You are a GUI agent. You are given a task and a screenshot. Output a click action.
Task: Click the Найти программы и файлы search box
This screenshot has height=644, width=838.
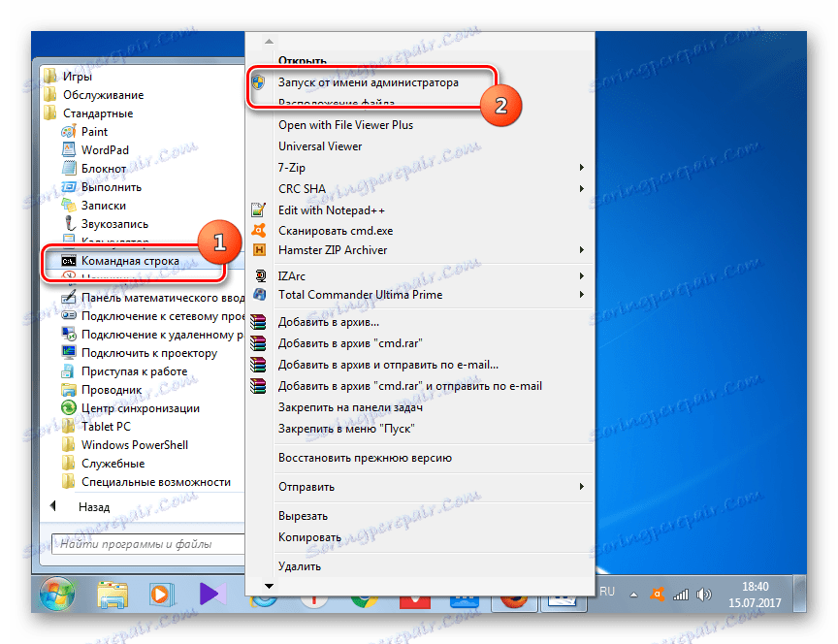pos(148,544)
